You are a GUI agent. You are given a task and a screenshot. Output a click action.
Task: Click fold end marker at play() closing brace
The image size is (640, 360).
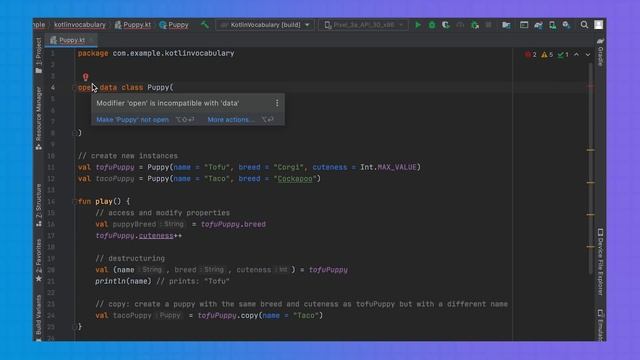click(75, 327)
